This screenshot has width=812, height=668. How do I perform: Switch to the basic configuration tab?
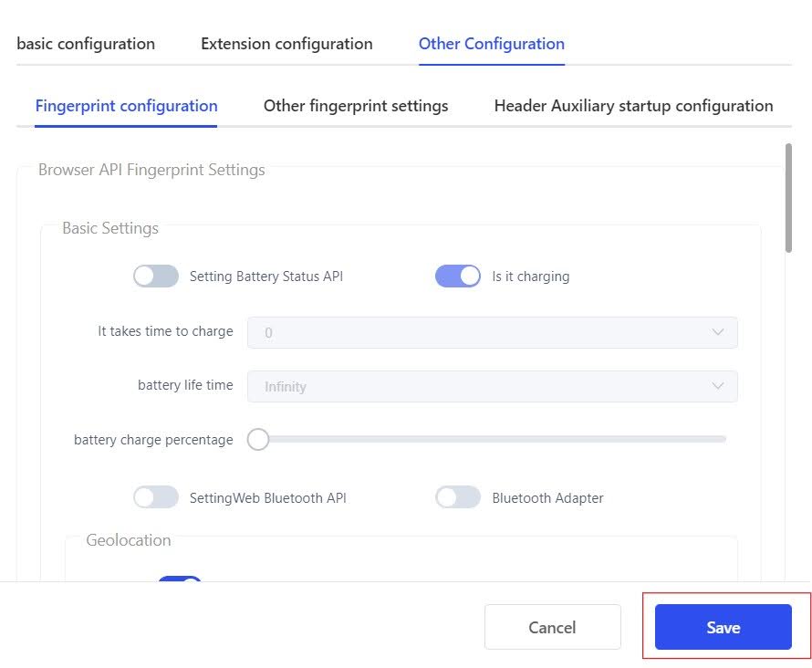(86, 44)
